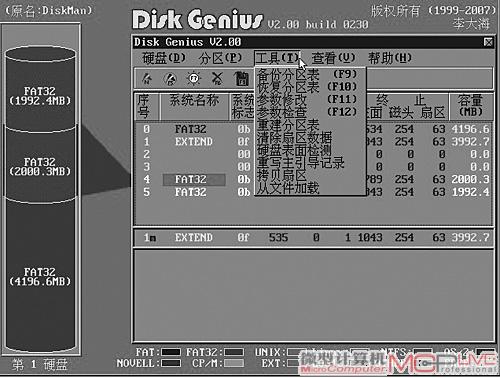Select the FAT32 name in partition row 0

pos(191,129)
